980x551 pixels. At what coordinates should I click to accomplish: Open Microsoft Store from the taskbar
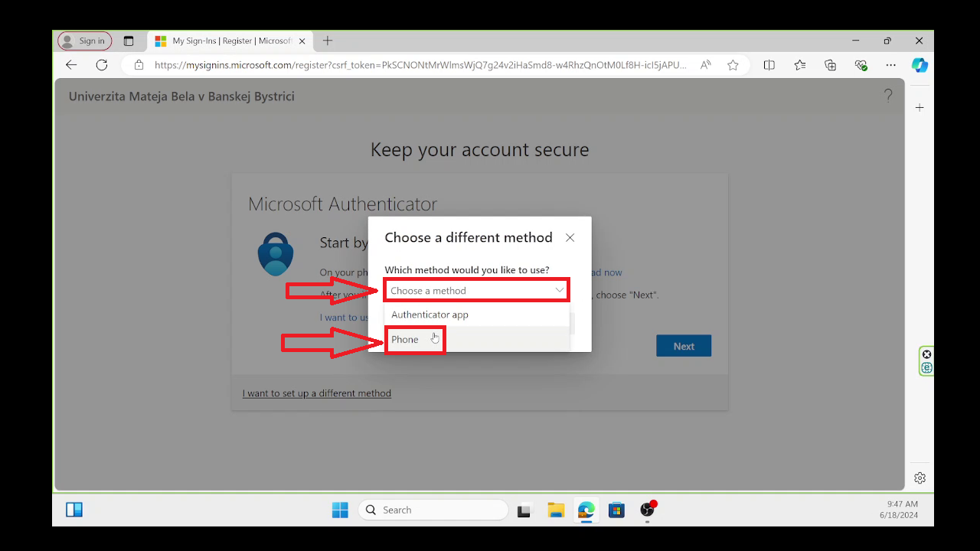click(616, 510)
